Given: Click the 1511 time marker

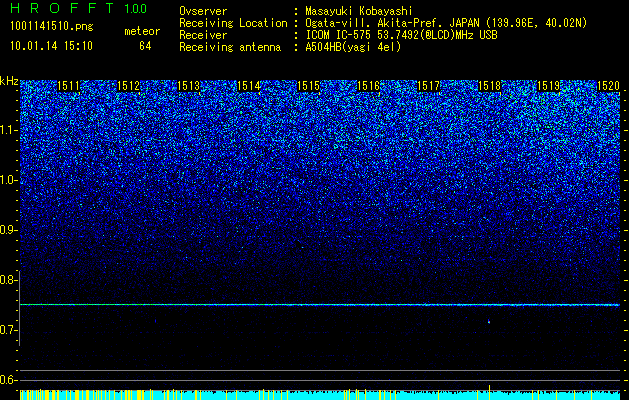Looking at the screenshot, I should [69, 86].
